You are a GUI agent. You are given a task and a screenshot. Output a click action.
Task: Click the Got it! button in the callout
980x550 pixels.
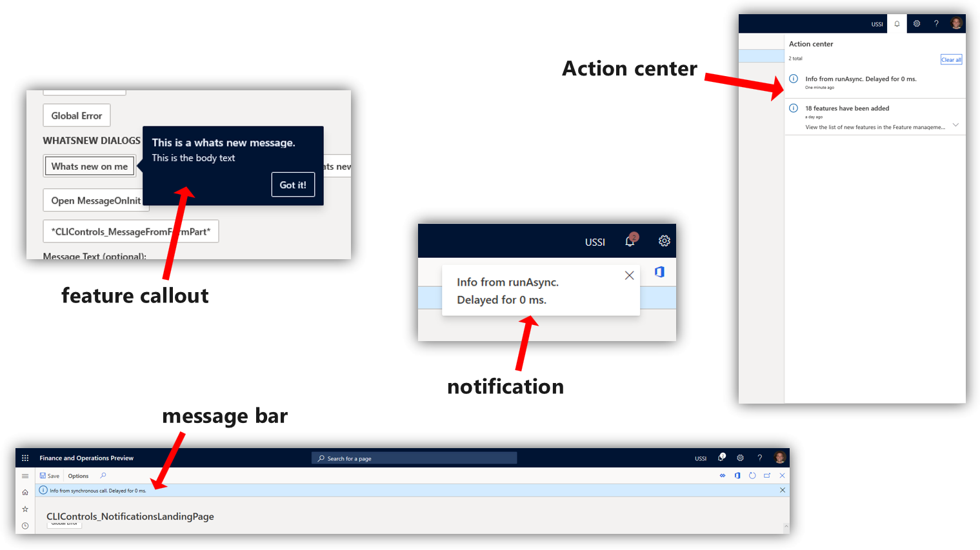pyautogui.click(x=293, y=185)
